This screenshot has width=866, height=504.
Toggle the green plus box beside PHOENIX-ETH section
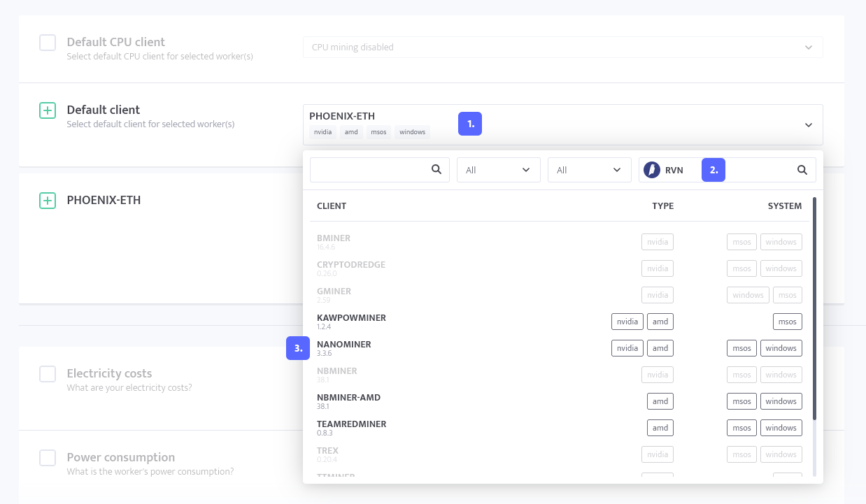[48, 201]
